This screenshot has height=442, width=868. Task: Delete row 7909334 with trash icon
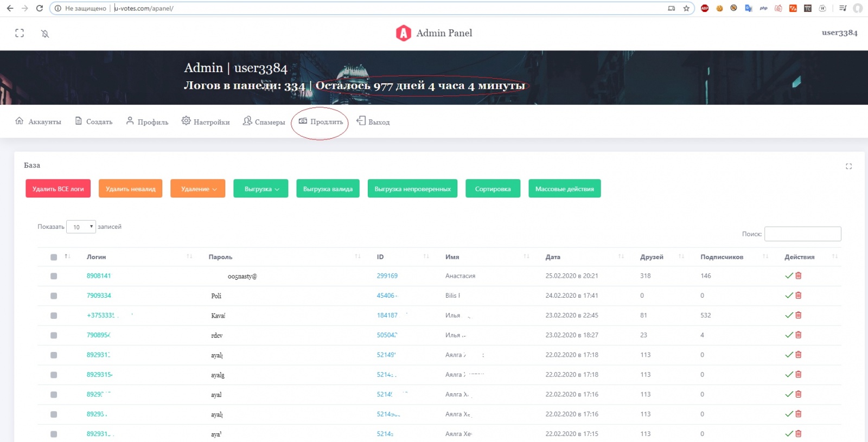point(799,296)
